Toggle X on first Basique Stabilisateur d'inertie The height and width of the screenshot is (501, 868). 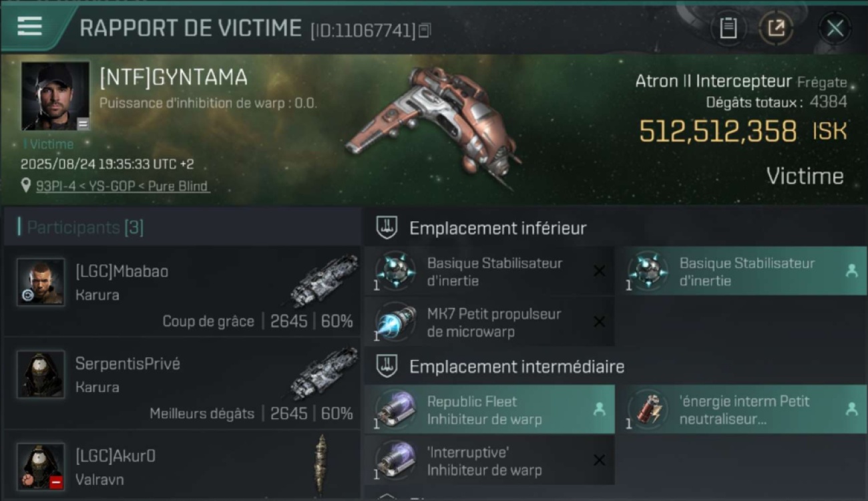point(599,271)
